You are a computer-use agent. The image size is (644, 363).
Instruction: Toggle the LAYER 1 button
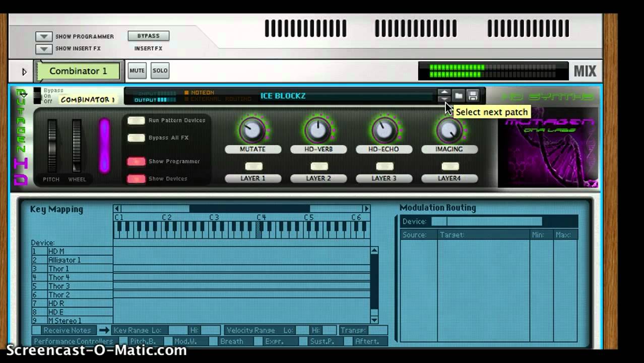pyautogui.click(x=253, y=166)
